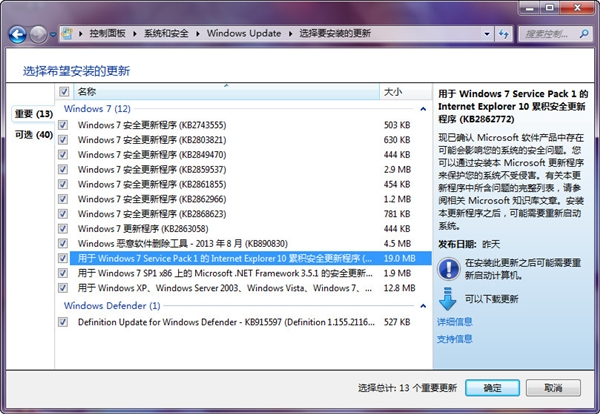Uncheck the Internet Explorer 10 update checkbox
This screenshot has width=600, height=414.
point(63,259)
